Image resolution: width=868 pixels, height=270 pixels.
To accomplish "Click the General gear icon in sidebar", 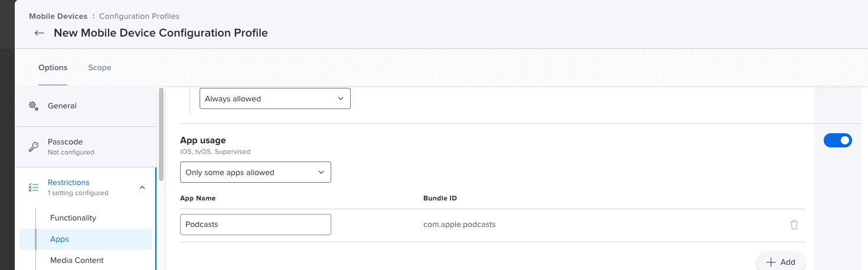I will [x=34, y=106].
